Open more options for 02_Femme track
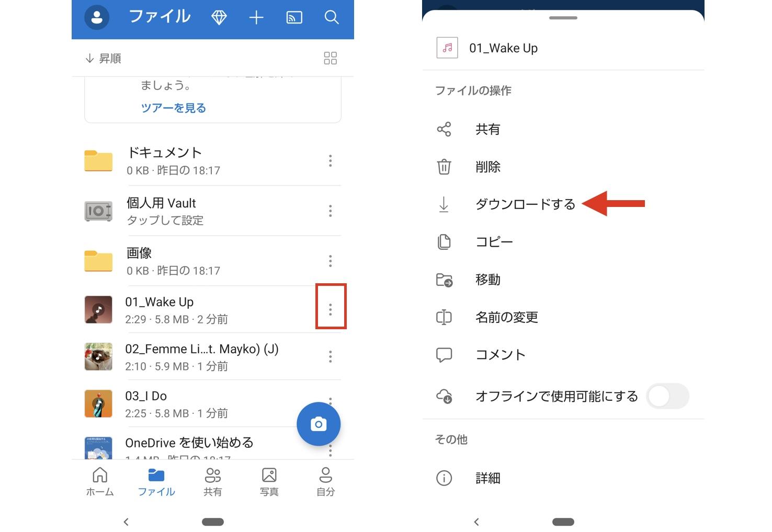The image size is (772, 532). pyautogui.click(x=331, y=356)
